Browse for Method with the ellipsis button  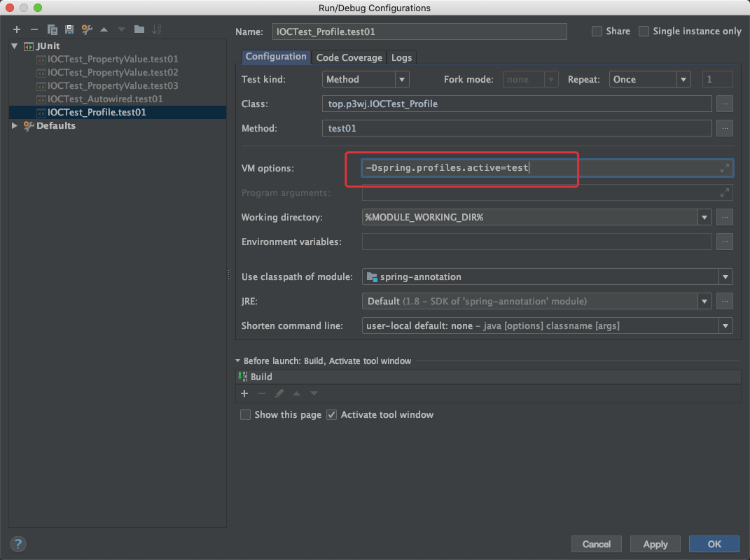click(x=725, y=128)
